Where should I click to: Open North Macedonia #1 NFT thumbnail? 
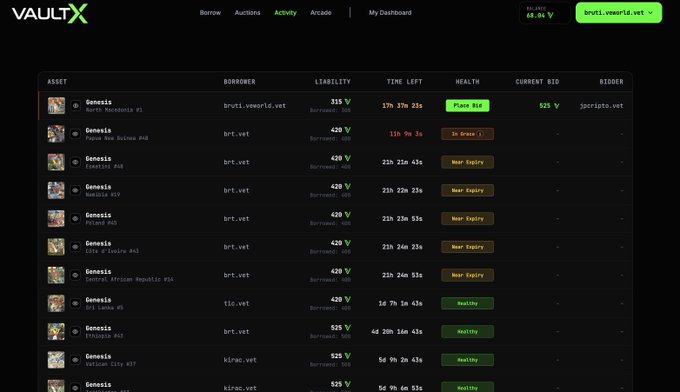(x=56, y=105)
